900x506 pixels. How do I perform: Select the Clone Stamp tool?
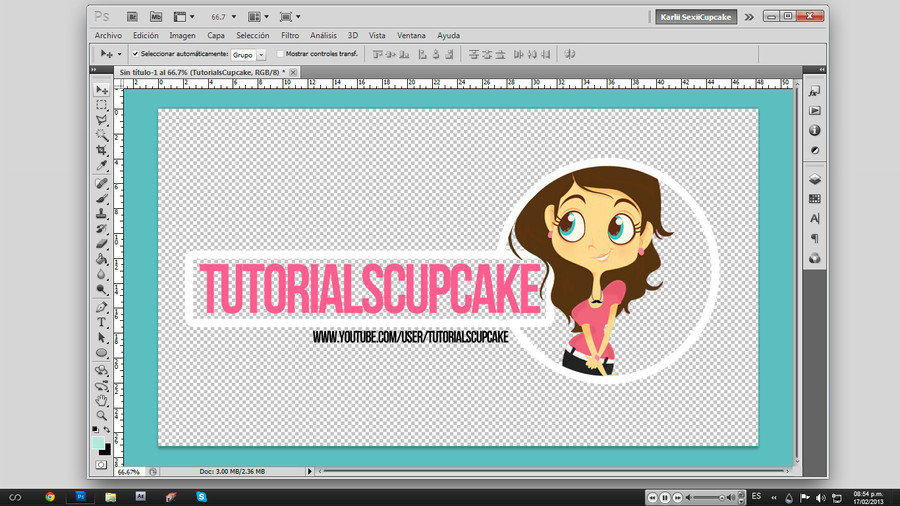click(x=102, y=213)
